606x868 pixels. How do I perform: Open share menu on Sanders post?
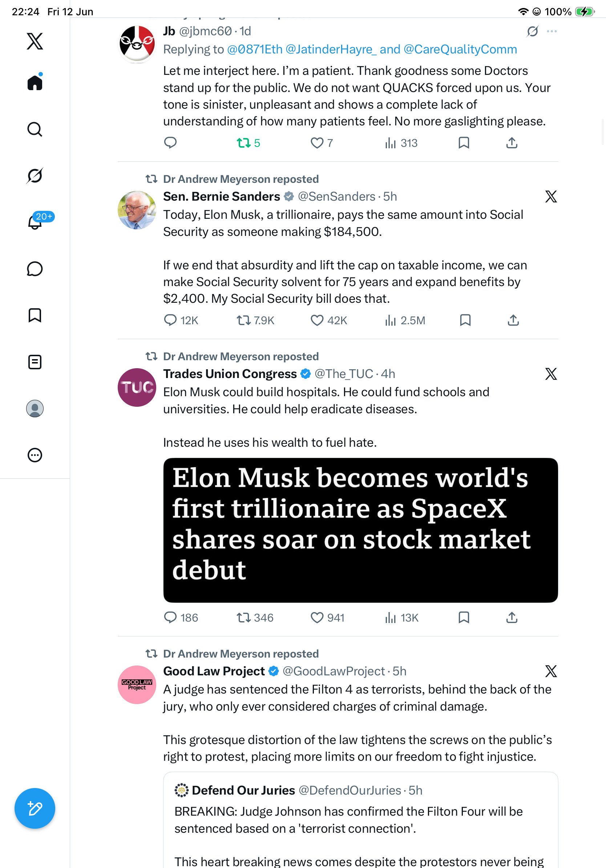click(x=513, y=320)
